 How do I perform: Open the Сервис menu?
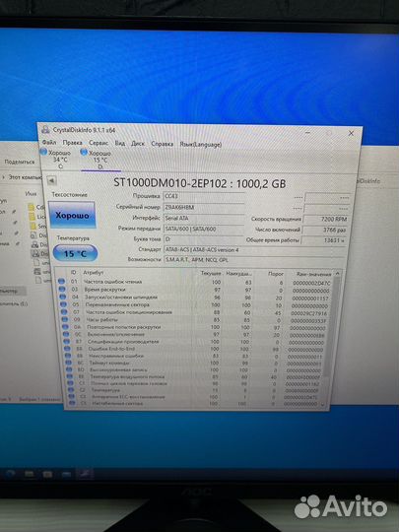(99, 143)
